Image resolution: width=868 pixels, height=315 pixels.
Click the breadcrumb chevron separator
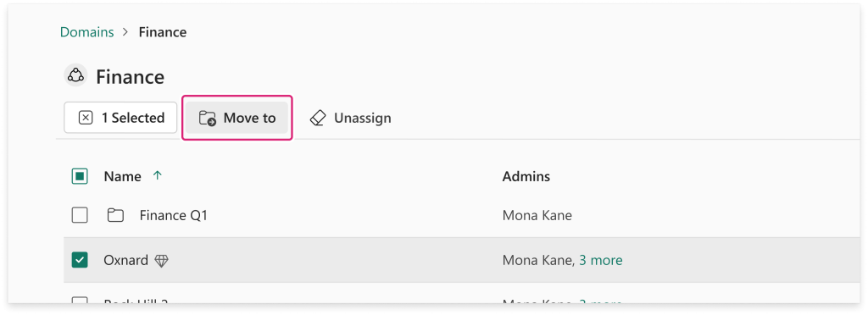pyautogui.click(x=125, y=32)
